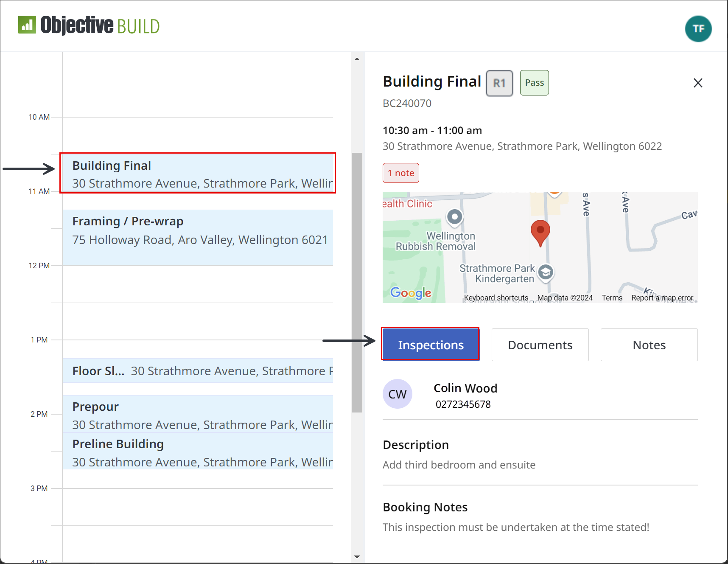Open the 1 note tag
Image resolution: width=728 pixels, height=564 pixels.
coord(401,173)
